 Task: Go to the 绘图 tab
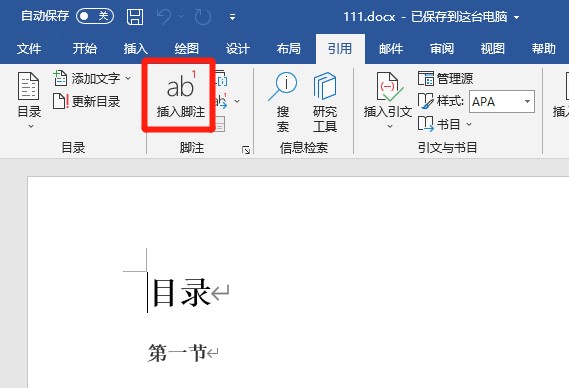[186, 48]
